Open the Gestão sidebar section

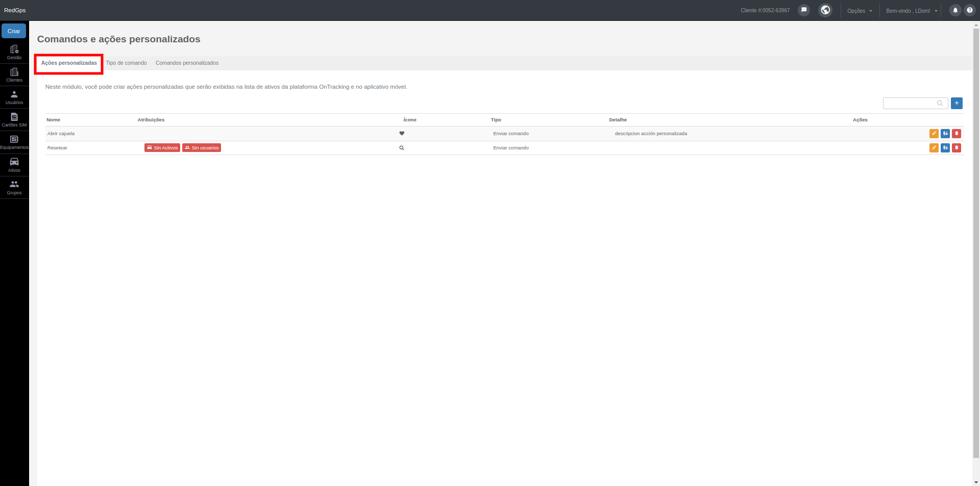click(14, 53)
